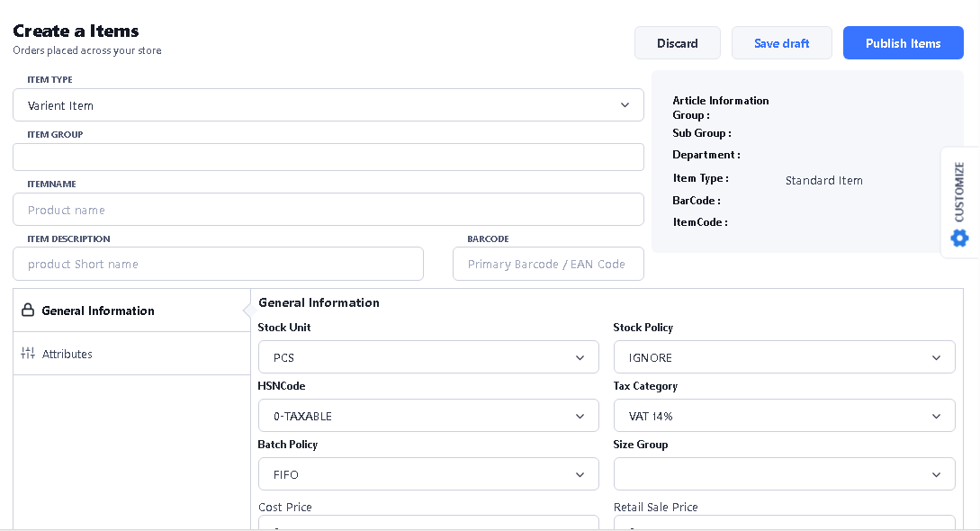The width and height of the screenshot is (980, 531).
Task: Click the Publish Items button
Action: coord(903,43)
